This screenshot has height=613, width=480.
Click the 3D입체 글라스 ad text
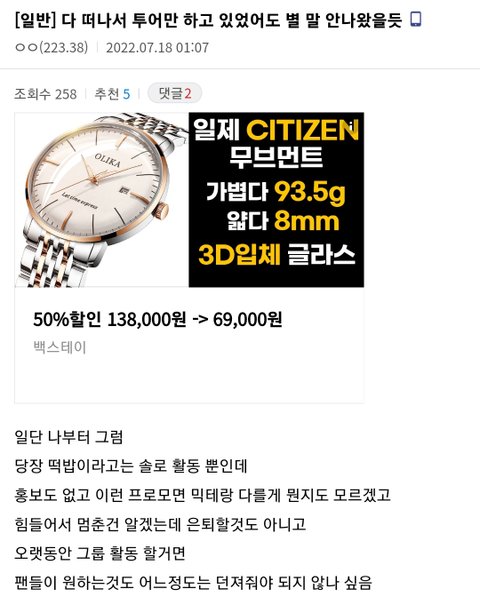(x=277, y=254)
